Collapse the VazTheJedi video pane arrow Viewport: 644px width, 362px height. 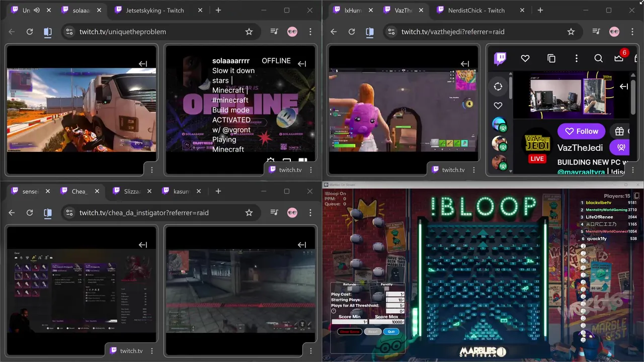tap(624, 86)
